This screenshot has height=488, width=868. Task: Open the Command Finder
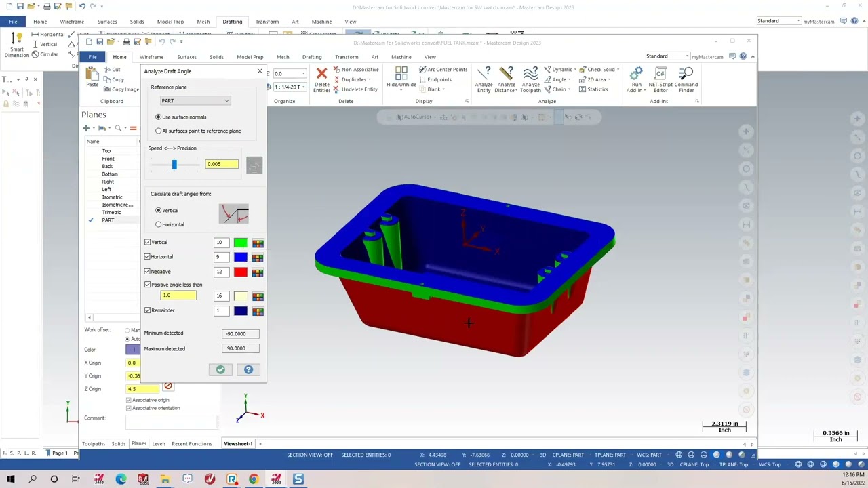(x=686, y=80)
